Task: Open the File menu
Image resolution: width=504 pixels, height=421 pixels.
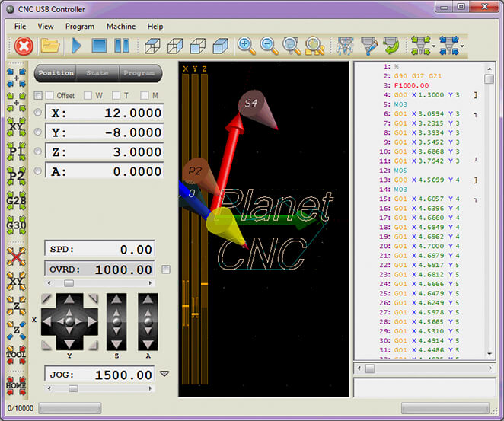Action: coord(21,27)
